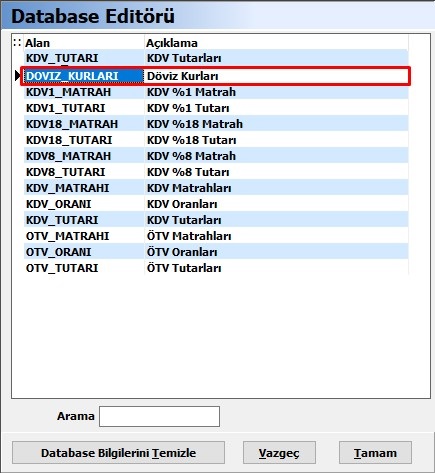The height and width of the screenshot is (473, 435).
Task: Click the Vazgeç button
Action: coord(279,453)
